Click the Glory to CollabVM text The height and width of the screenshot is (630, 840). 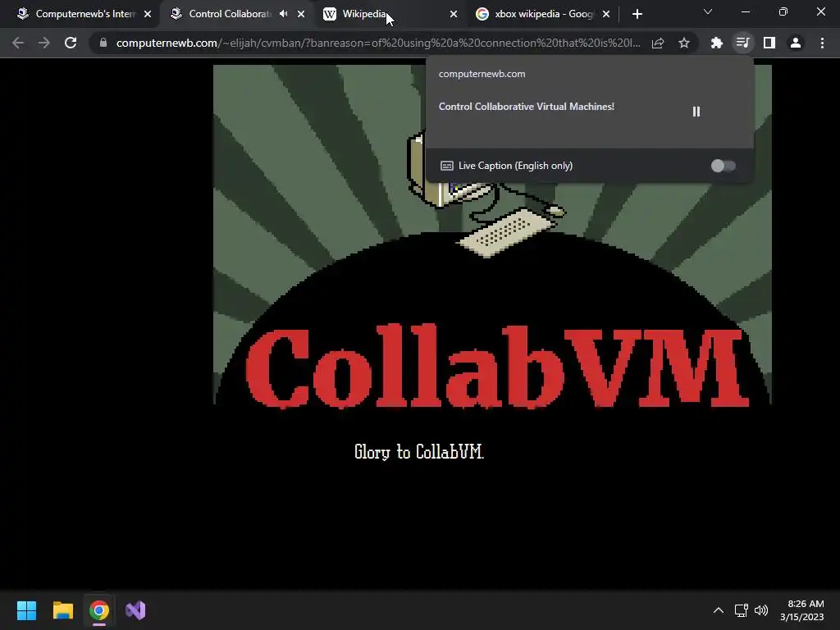(x=419, y=452)
